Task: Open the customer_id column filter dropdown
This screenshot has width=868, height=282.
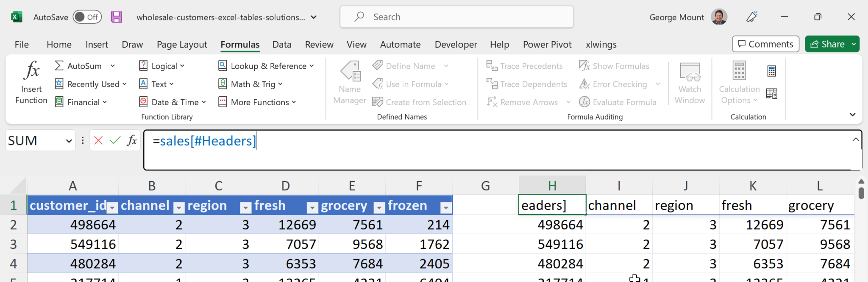Action: click(x=112, y=207)
